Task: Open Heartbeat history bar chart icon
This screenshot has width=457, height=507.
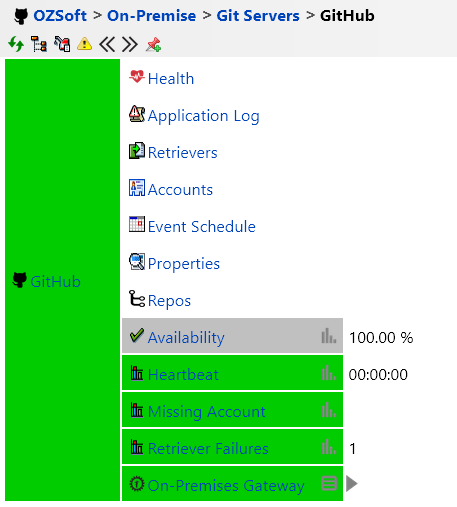Action: tap(329, 373)
